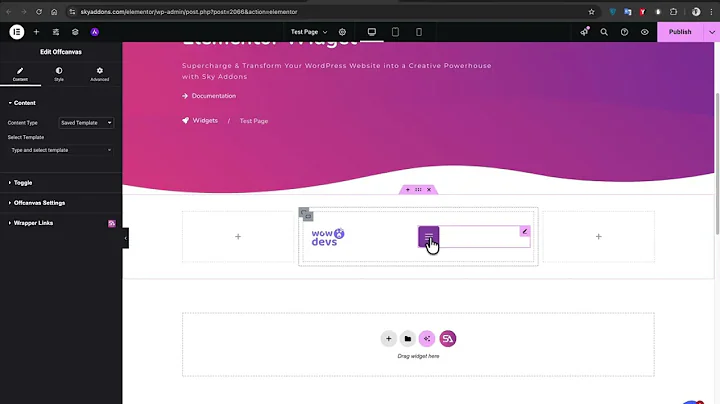Click the Publish button
The height and width of the screenshot is (404, 720).
pos(680,32)
